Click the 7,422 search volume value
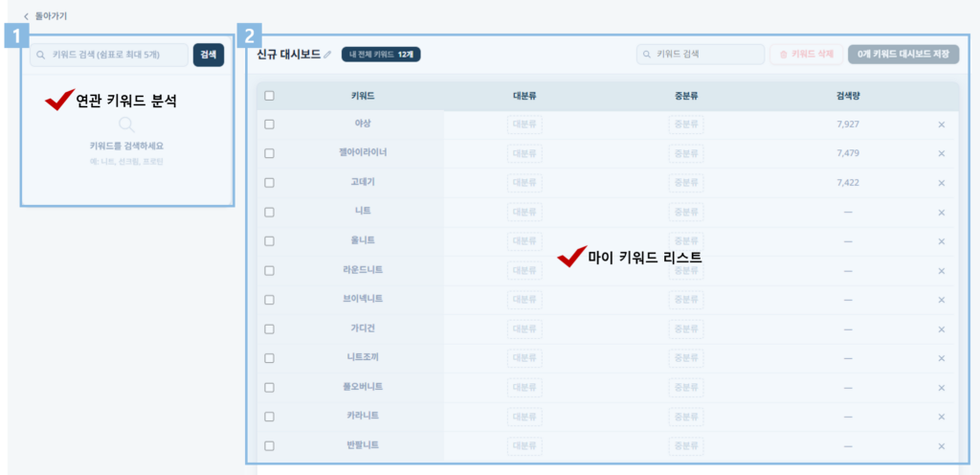Viewport: 980px width, 475px height. [848, 183]
